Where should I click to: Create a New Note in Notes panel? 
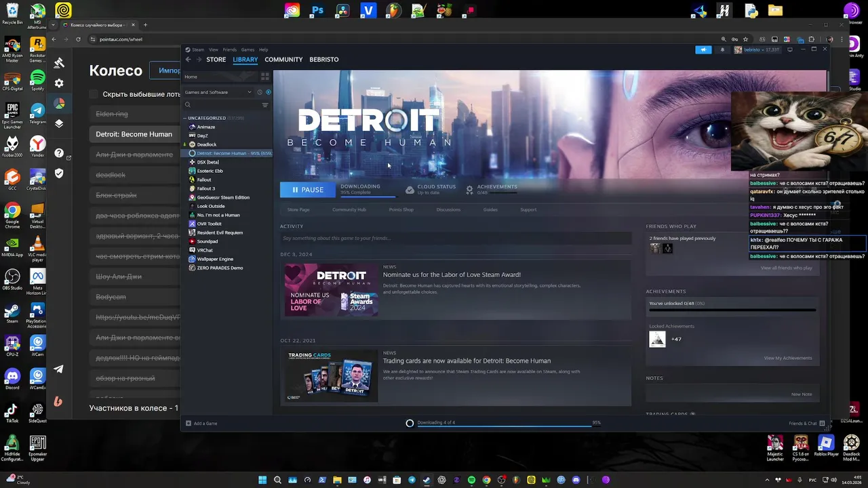[801, 394]
